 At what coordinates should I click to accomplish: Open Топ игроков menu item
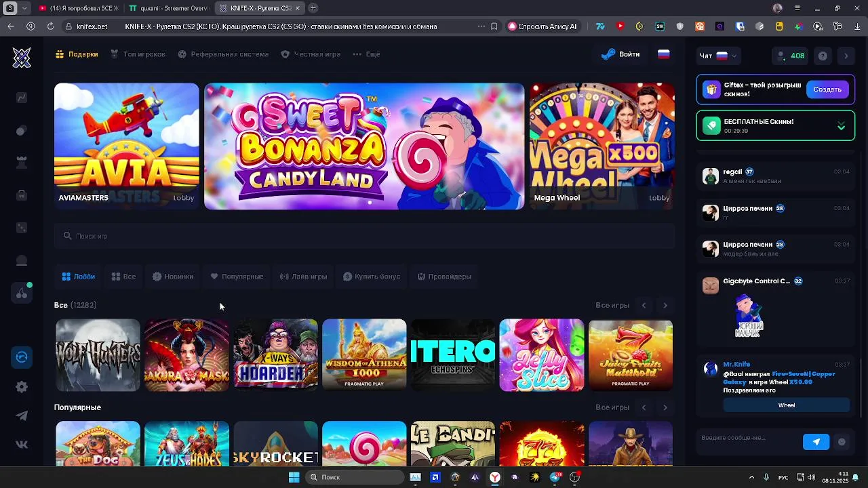point(138,54)
